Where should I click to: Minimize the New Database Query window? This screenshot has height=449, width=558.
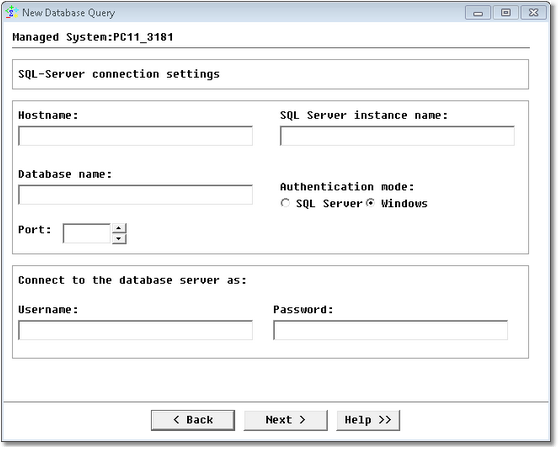pyautogui.click(x=478, y=13)
